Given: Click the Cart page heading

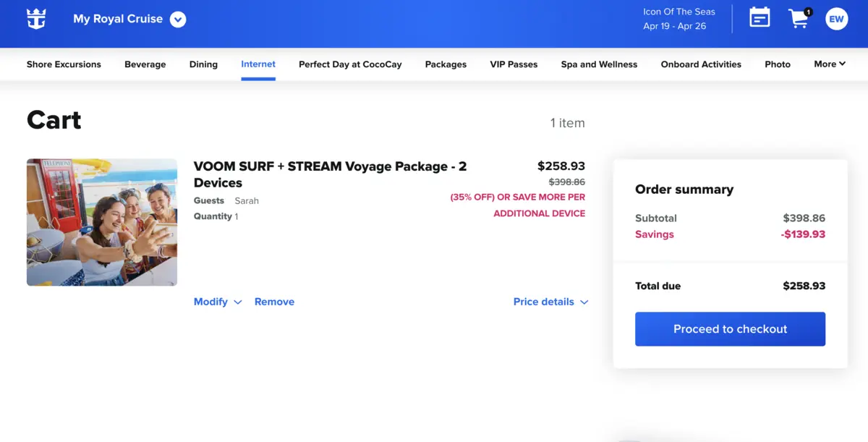Looking at the screenshot, I should pyautogui.click(x=54, y=120).
